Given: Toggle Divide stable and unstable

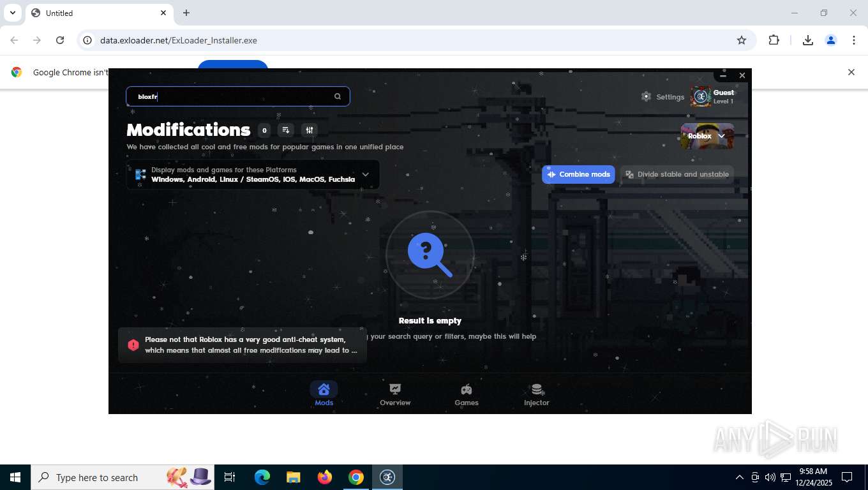Looking at the screenshot, I should (677, 174).
